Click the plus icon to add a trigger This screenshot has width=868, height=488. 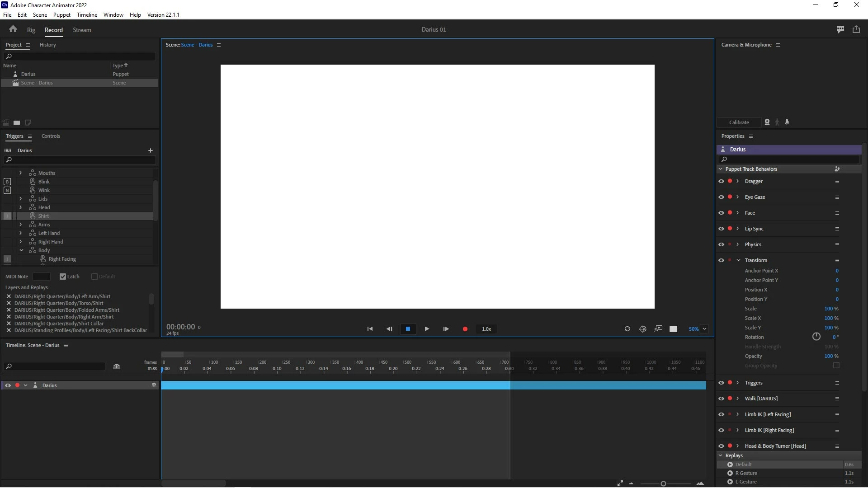tap(150, 150)
